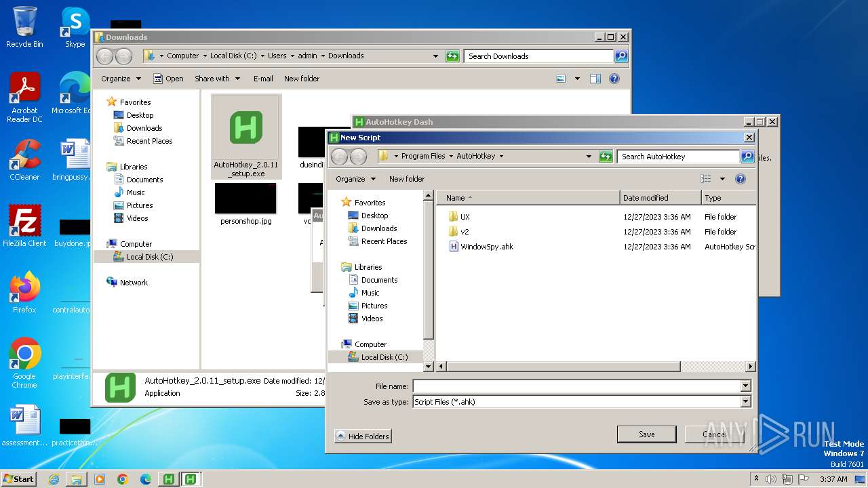Click Back button in New Script dialog
This screenshot has height=488, width=868.
pos(339,157)
